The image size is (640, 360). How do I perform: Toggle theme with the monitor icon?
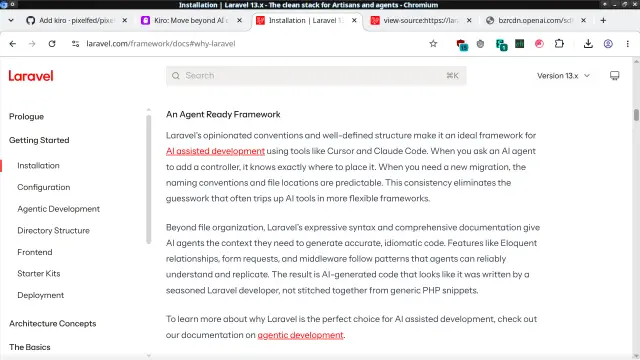[x=614, y=76]
